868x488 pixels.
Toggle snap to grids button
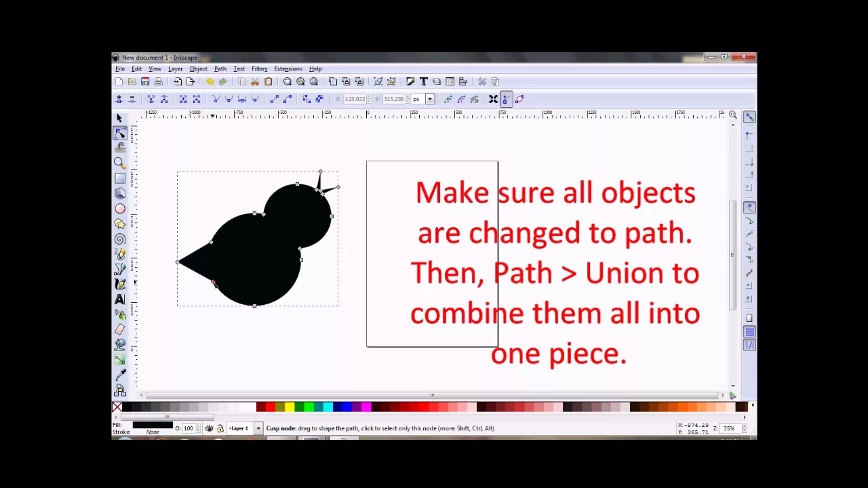[x=749, y=332]
